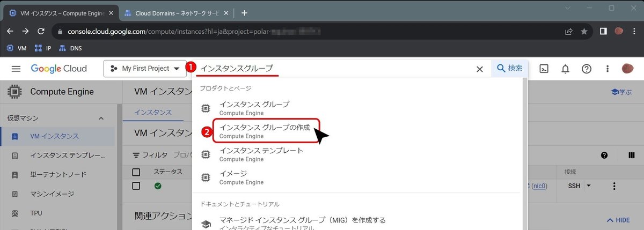Open a new browser tab
Image resolution: width=644 pixels, height=230 pixels.
click(x=244, y=13)
